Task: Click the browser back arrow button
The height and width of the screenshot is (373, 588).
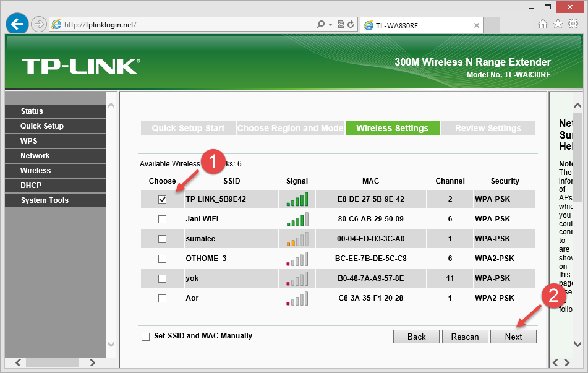Action: (x=17, y=24)
